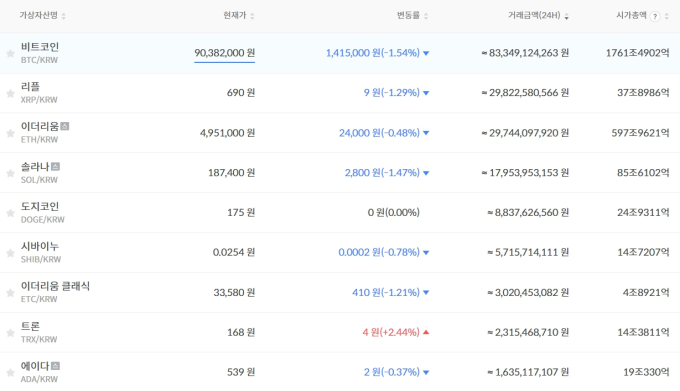Viewport: 680px width, 391px height.
Task: Sort by 변동률 column arrows
Action: (426, 16)
